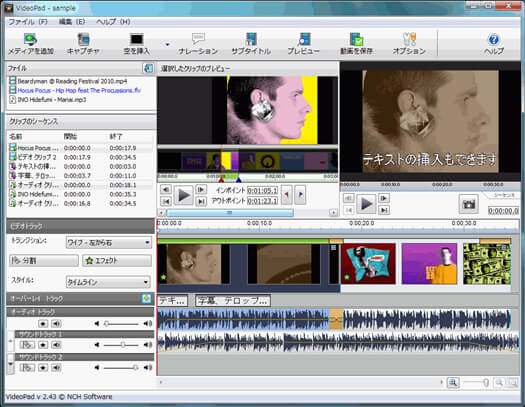Click the clip preview scrollbar left arrow
This screenshot has width=525, height=407.
(x=161, y=213)
